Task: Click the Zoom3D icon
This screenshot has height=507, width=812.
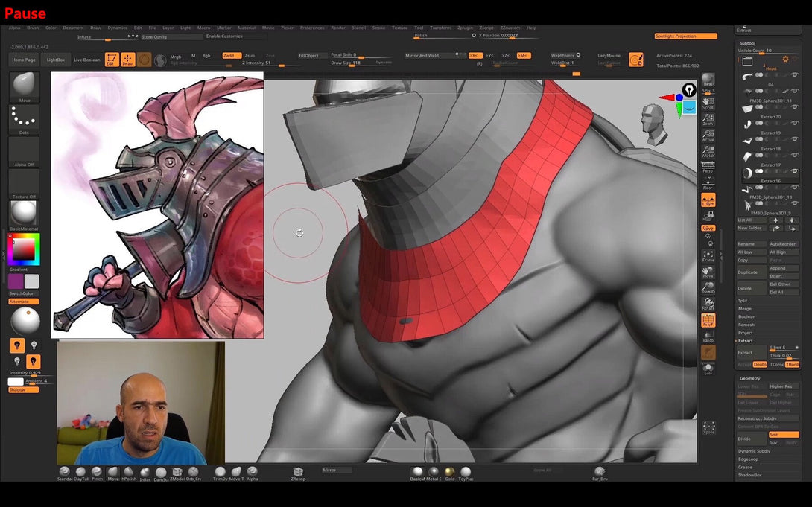Action: click(708, 288)
